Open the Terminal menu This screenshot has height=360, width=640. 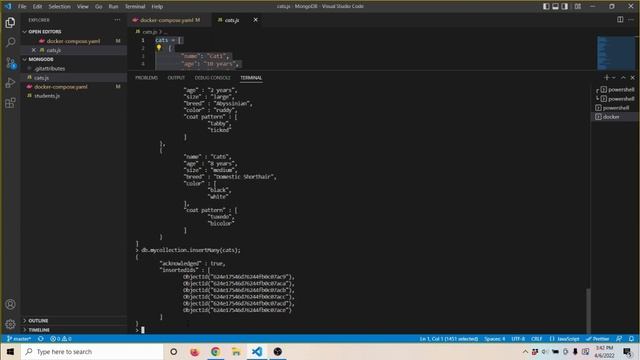[135, 7]
